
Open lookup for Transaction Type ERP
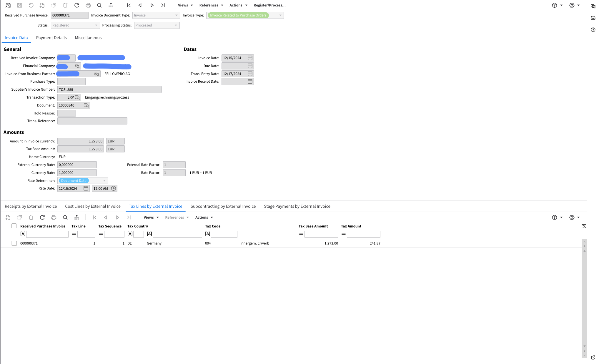point(77,97)
